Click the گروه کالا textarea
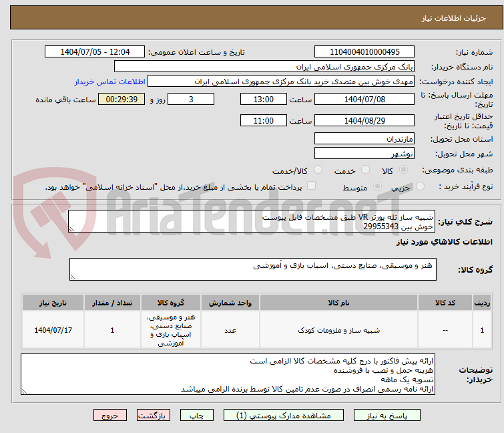Image resolution: width=504 pixels, height=433 pixels. (x=253, y=269)
